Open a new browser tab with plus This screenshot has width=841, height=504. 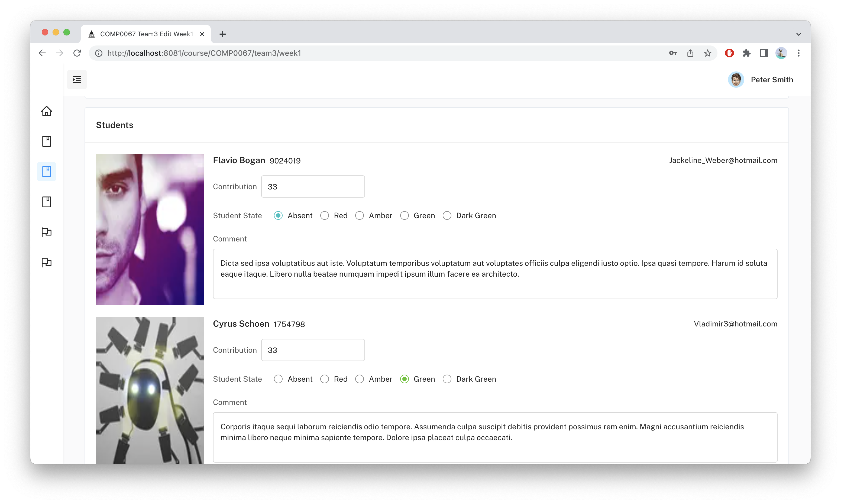pyautogui.click(x=223, y=34)
